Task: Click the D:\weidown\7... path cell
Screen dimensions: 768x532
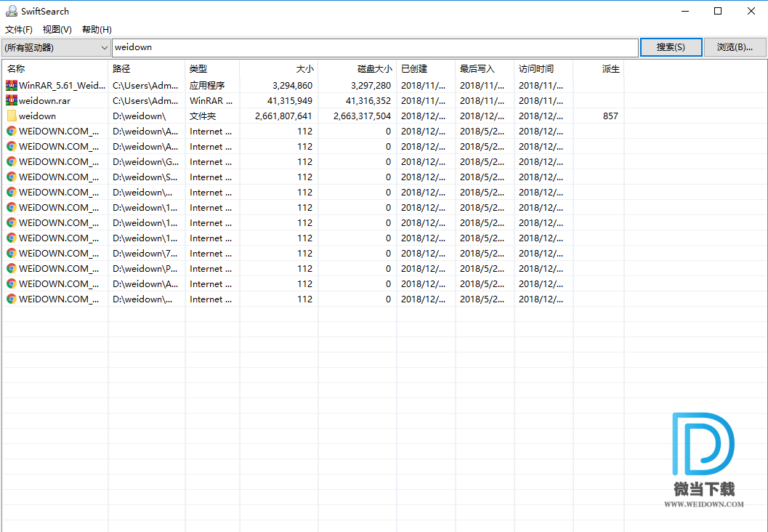Action: coord(145,253)
